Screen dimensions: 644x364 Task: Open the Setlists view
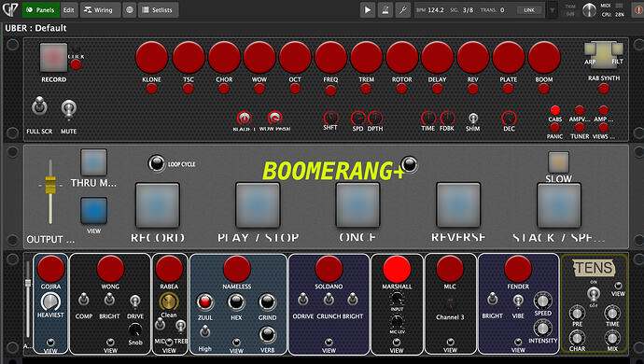[x=158, y=10]
